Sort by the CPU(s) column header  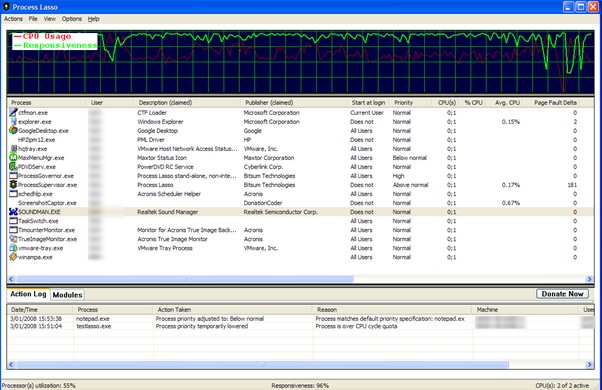point(445,102)
